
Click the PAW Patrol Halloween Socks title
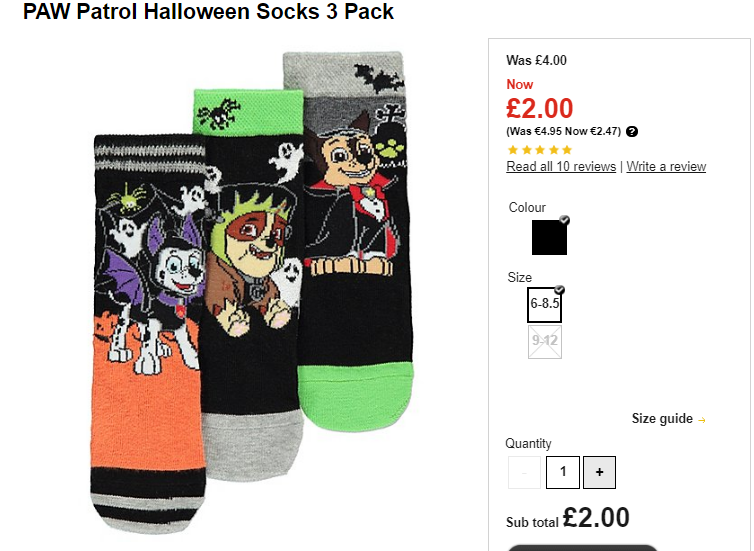208,11
